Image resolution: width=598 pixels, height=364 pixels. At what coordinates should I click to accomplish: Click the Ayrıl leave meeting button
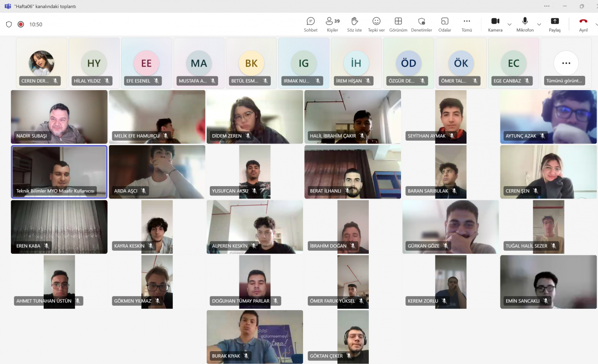point(583,24)
